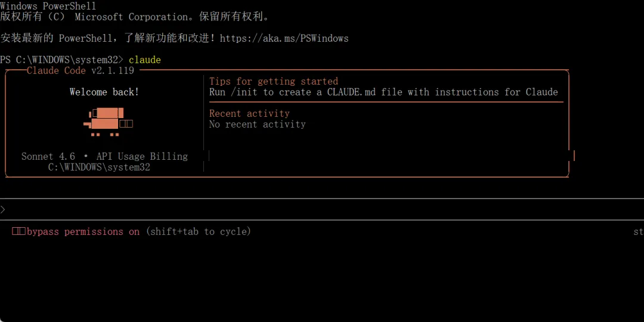
Task: Toggle the 'bypass permissions on' mode text
Action: [x=83, y=232]
